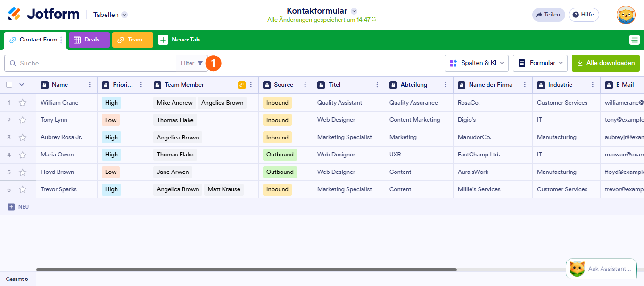Open the Hilfe help button
This screenshot has height=286, width=644.
584,15
